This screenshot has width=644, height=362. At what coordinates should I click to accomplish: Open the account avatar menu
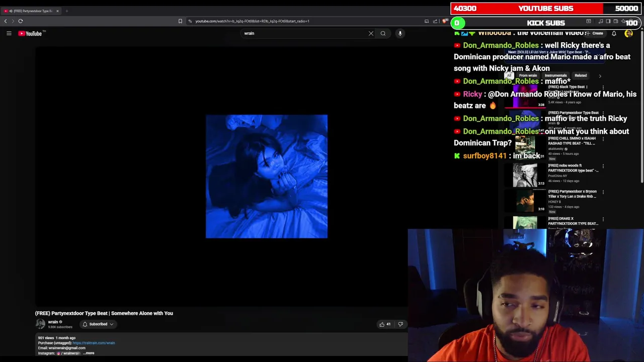(628, 34)
